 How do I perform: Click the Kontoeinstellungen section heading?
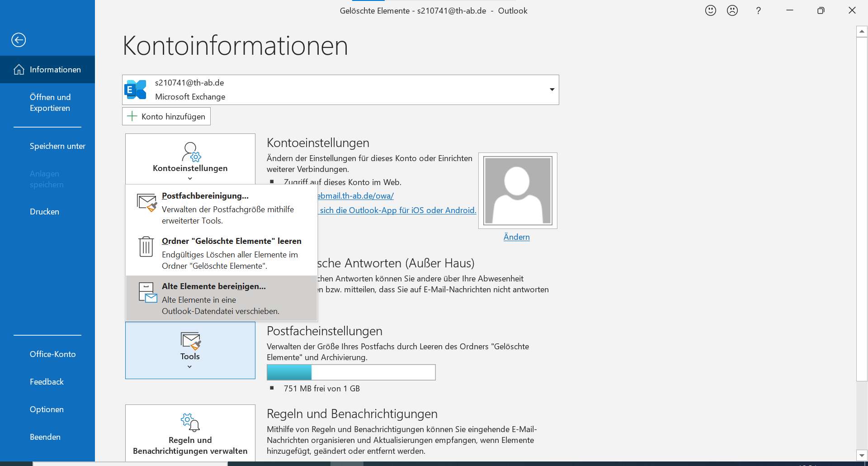[x=318, y=143]
